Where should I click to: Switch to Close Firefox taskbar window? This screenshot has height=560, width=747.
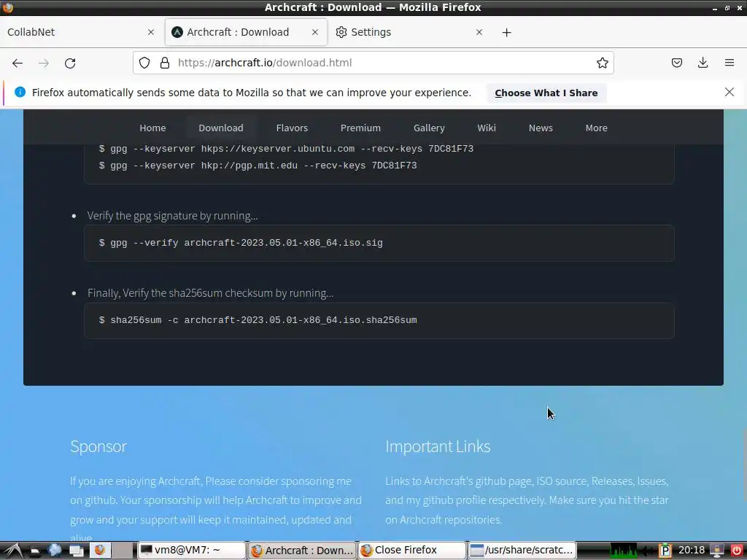(412, 551)
